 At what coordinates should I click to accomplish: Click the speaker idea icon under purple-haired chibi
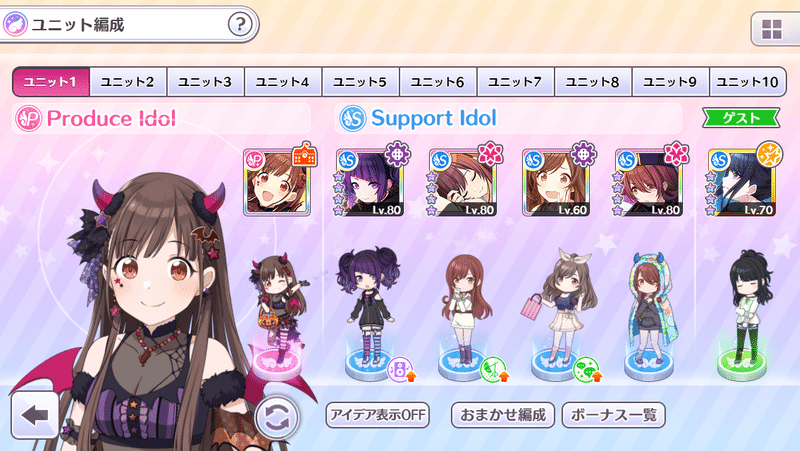click(402, 370)
